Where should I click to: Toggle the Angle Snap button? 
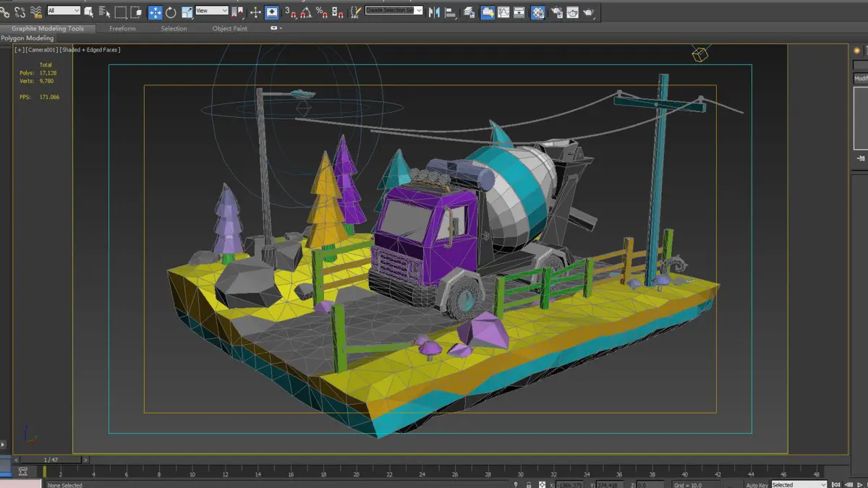click(x=306, y=12)
